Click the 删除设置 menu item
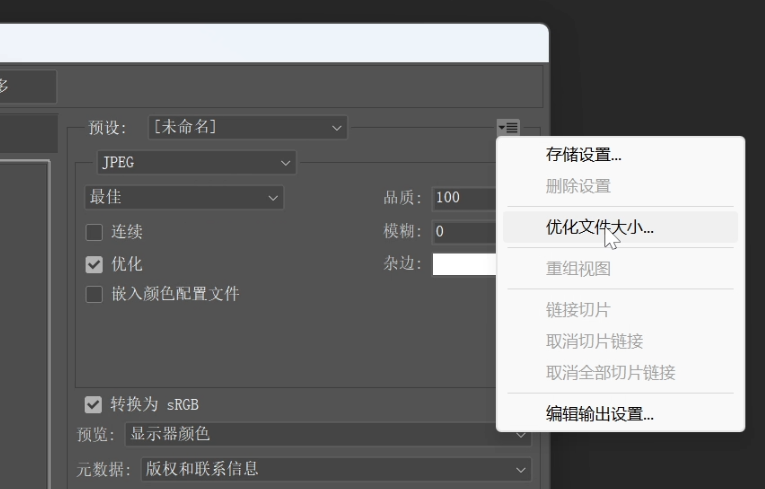This screenshot has width=765, height=489. [577, 186]
